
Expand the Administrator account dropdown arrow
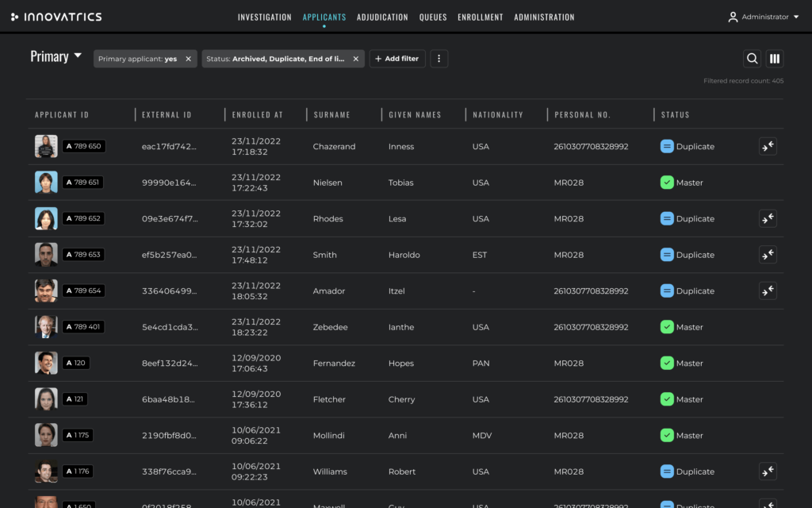pyautogui.click(x=796, y=17)
